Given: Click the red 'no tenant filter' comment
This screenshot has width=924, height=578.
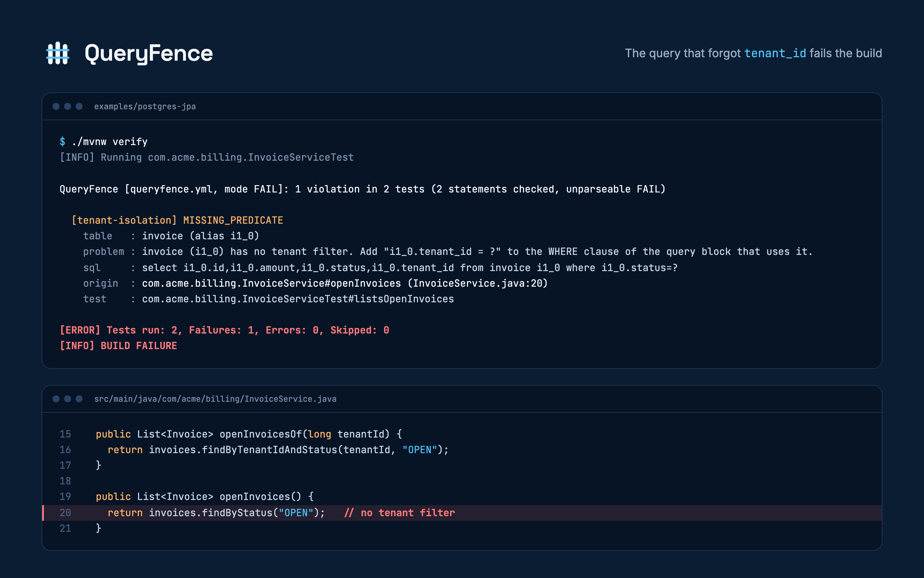Looking at the screenshot, I should coord(399,513).
